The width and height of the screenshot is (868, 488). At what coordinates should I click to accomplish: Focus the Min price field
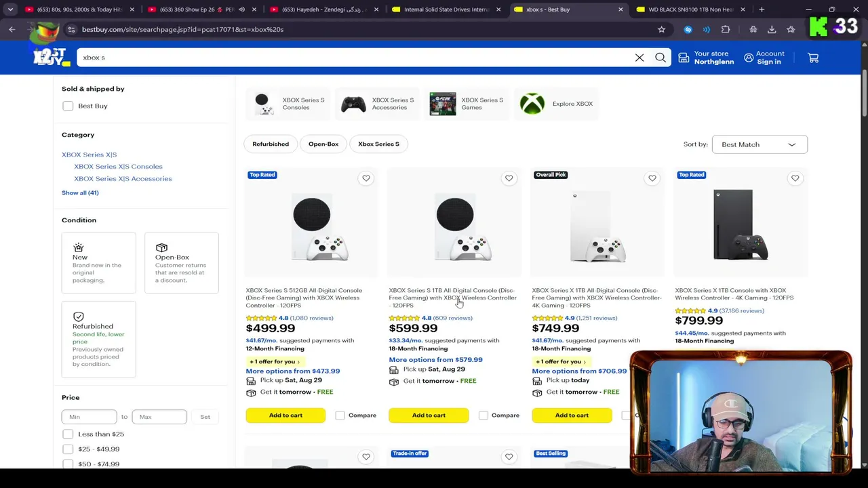click(89, 417)
